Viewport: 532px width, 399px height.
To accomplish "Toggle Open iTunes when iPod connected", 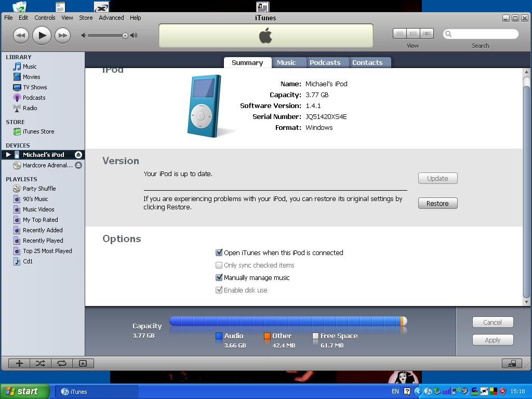I will [x=219, y=252].
